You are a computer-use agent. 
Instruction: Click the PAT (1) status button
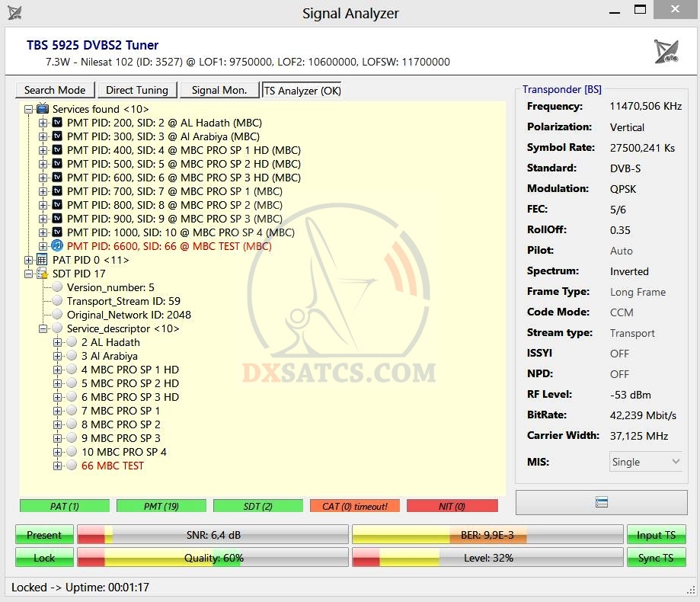(65, 506)
